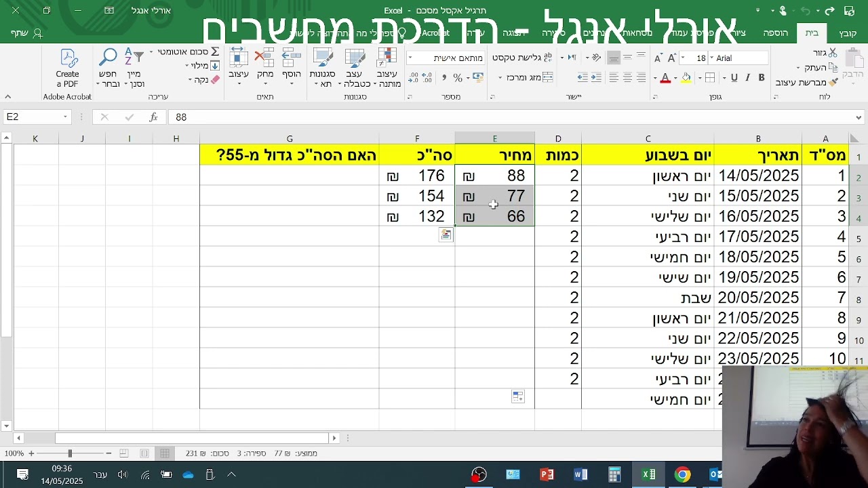Open Word from the taskbar
The width and height of the screenshot is (868, 488).
tap(580, 474)
